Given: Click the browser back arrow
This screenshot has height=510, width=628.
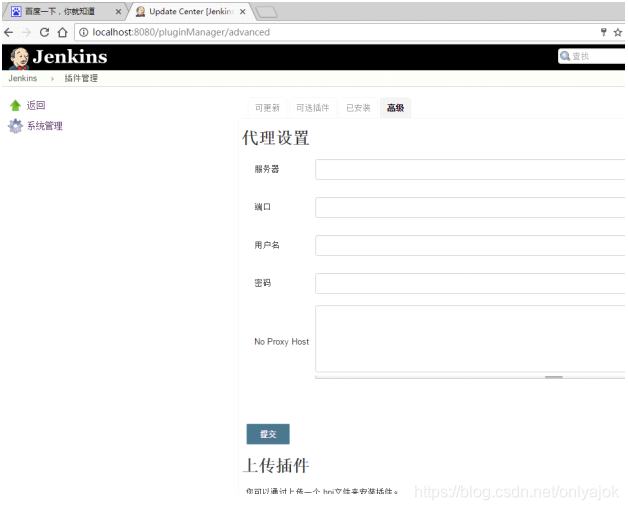Looking at the screenshot, I should pos(8,32).
